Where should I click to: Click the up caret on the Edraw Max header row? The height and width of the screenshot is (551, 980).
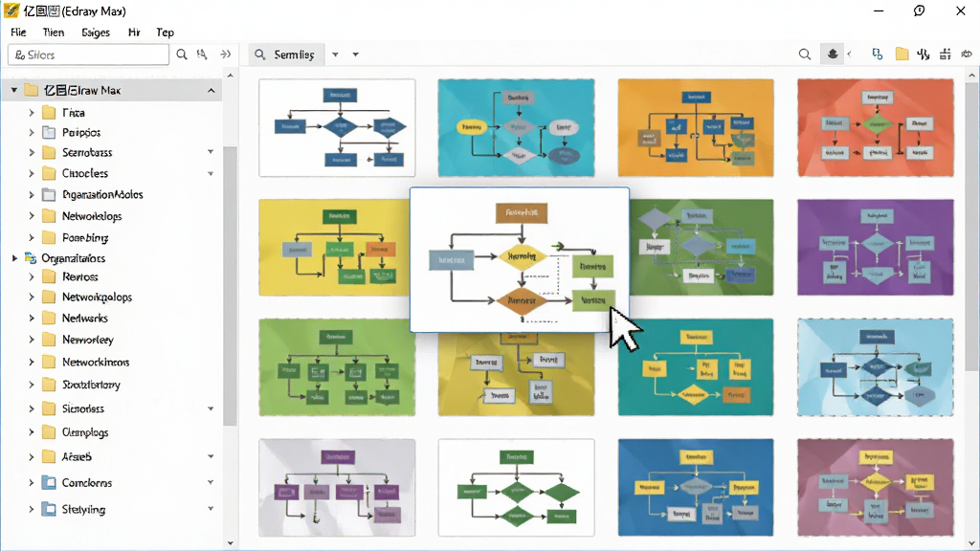coord(212,91)
